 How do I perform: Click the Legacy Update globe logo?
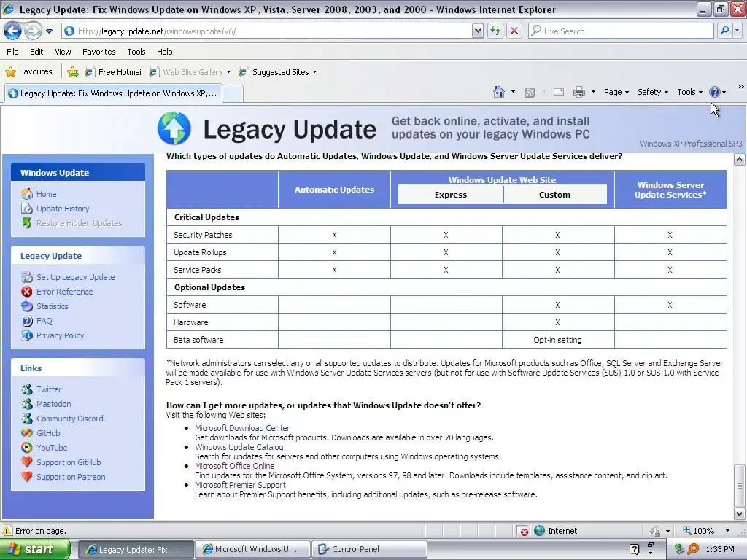174,128
